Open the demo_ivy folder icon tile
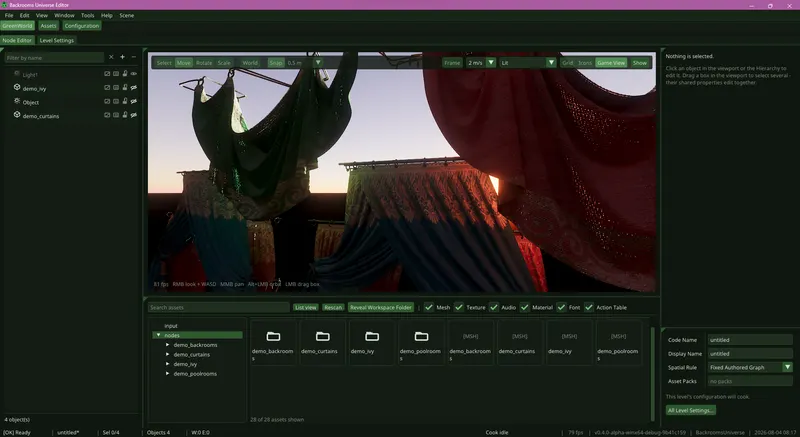Image resolution: width=800 pixels, height=437 pixels. click(x=372, y=342)
